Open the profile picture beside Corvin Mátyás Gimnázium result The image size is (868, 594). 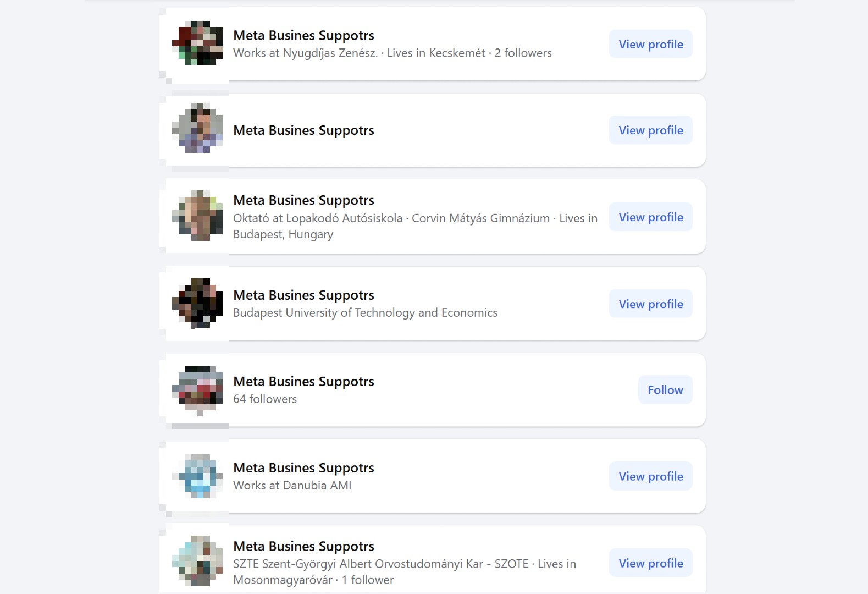(198, 216)
